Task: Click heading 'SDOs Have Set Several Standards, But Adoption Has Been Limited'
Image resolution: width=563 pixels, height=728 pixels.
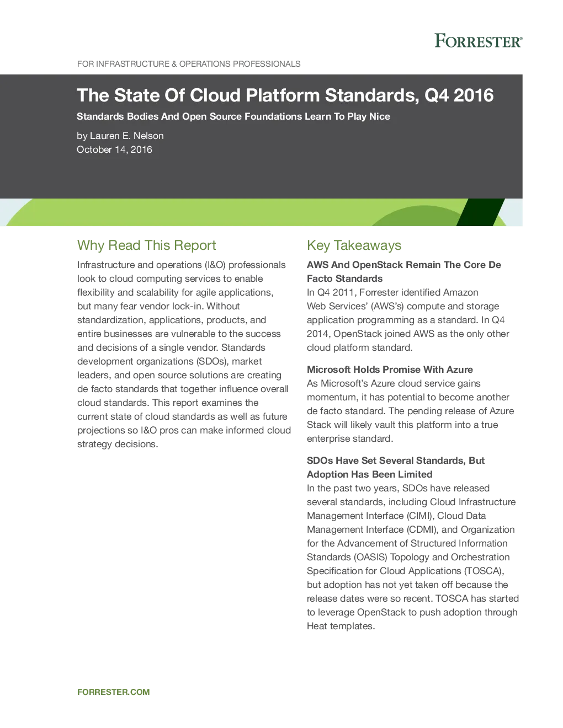Action: point(396,468)
